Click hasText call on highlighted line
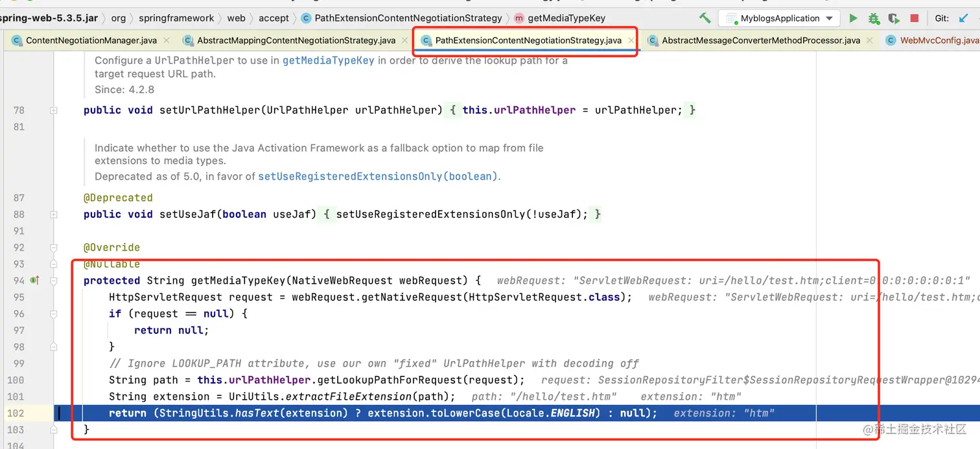Screen dimensions: 980x449 (258, 413)
